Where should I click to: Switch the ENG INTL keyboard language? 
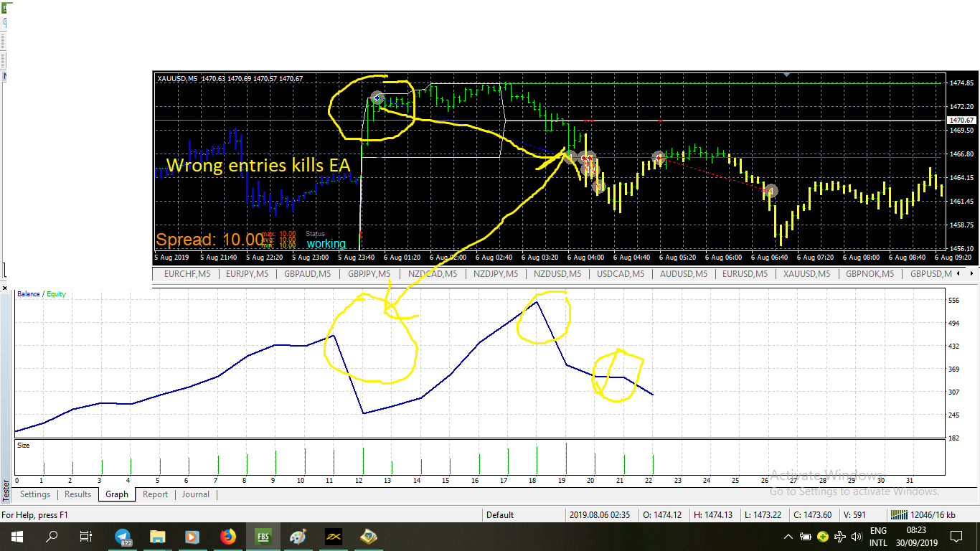(x=878, y=537)
